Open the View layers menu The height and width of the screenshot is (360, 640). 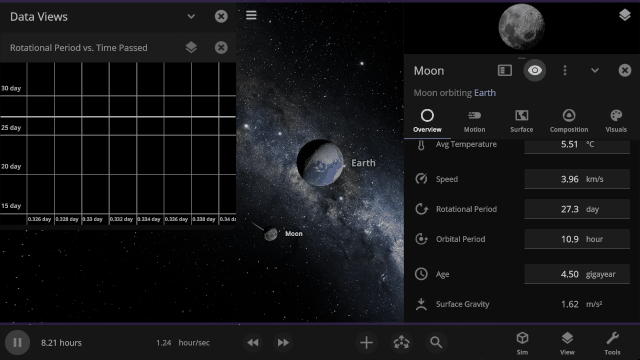[567, 343]
